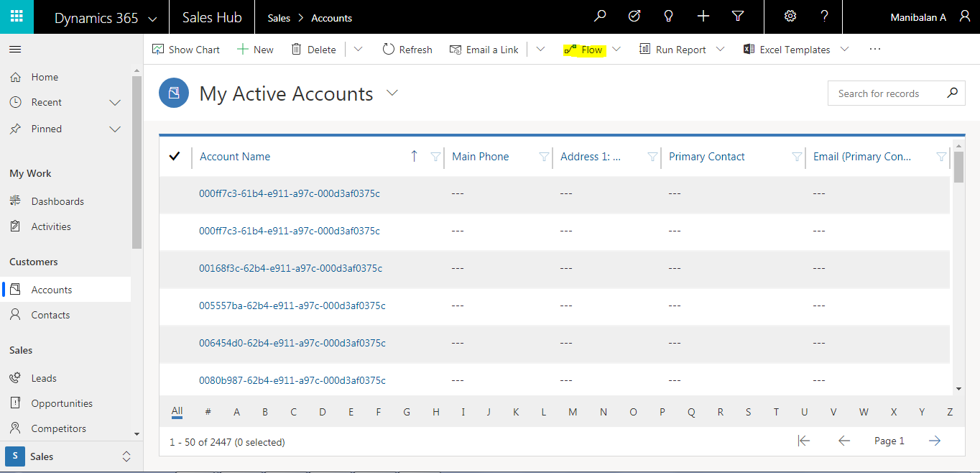
Task: Expand the Delete options chevron
Action: [x=358, y=49]
